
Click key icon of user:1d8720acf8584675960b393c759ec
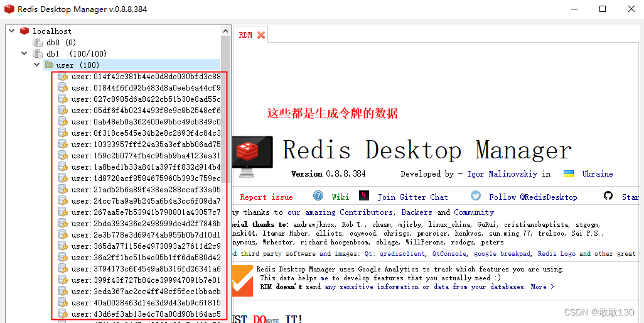click(x=62, y=178)
